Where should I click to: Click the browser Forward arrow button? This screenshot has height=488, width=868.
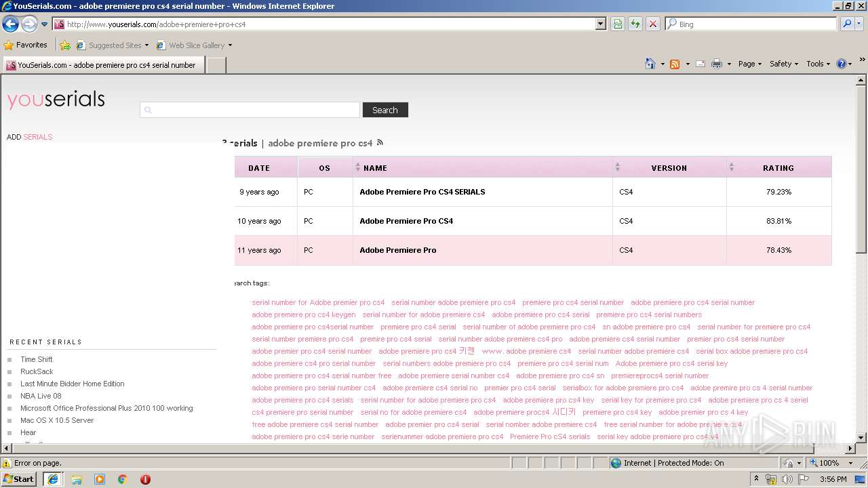(x=29, y=24)
